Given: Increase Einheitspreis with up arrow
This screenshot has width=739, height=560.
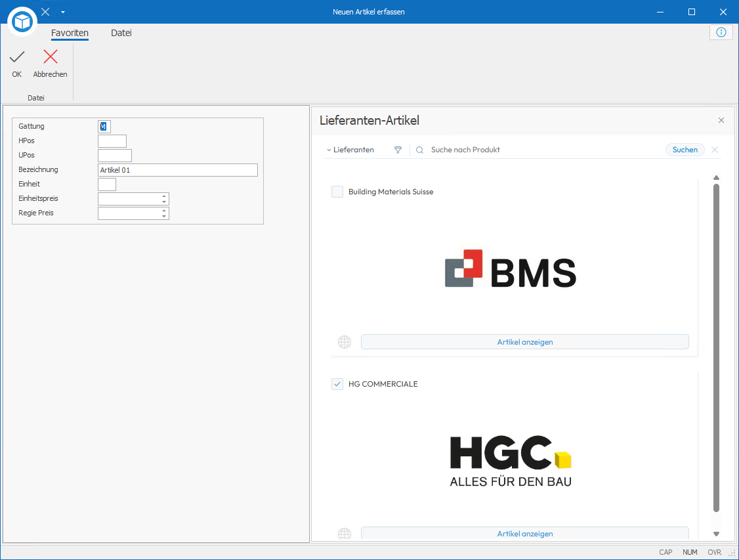Looking at the screenshot, I should click(164, 196).
